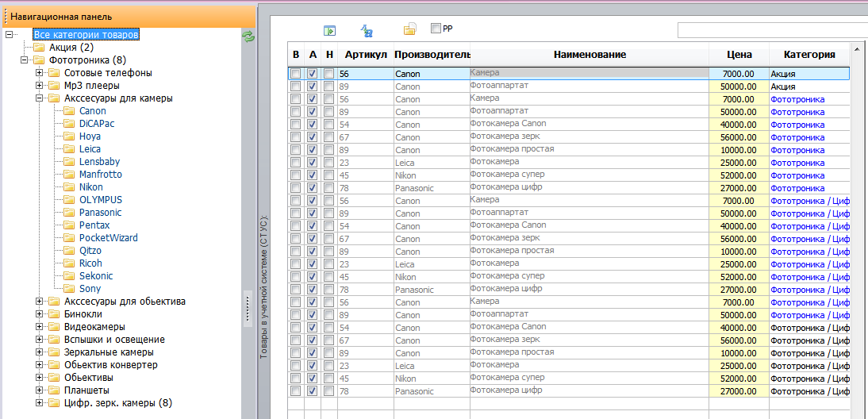
Task: Check the Н checkbox in selected Камера Акция row
Action: [x=328, y=73]
